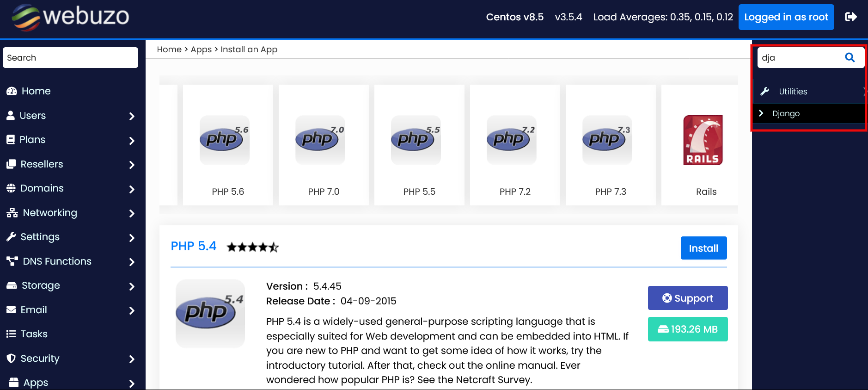Click the Email envelope icon
Image resolution: width=868 pixels, height=390 pixels.
coord(11,310)
